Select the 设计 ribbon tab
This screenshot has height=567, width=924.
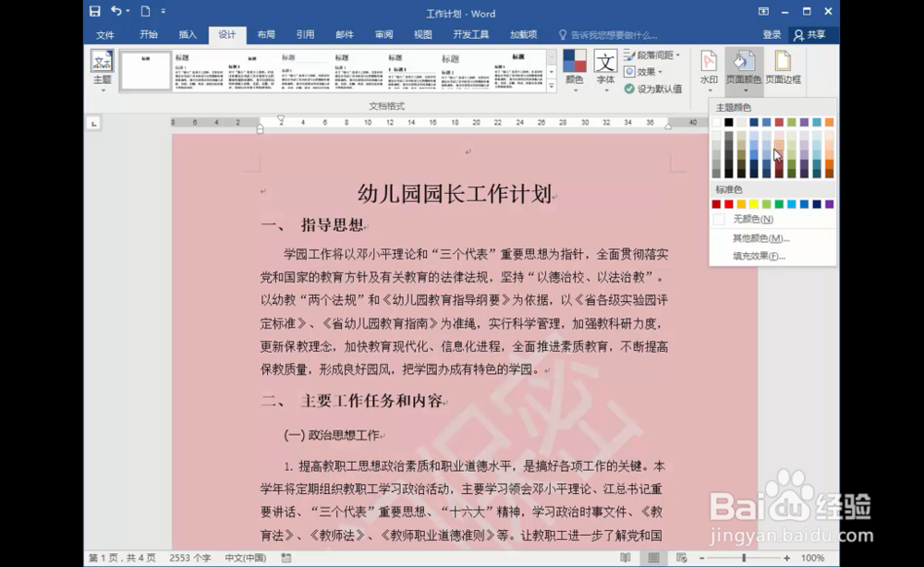point(227,35)
